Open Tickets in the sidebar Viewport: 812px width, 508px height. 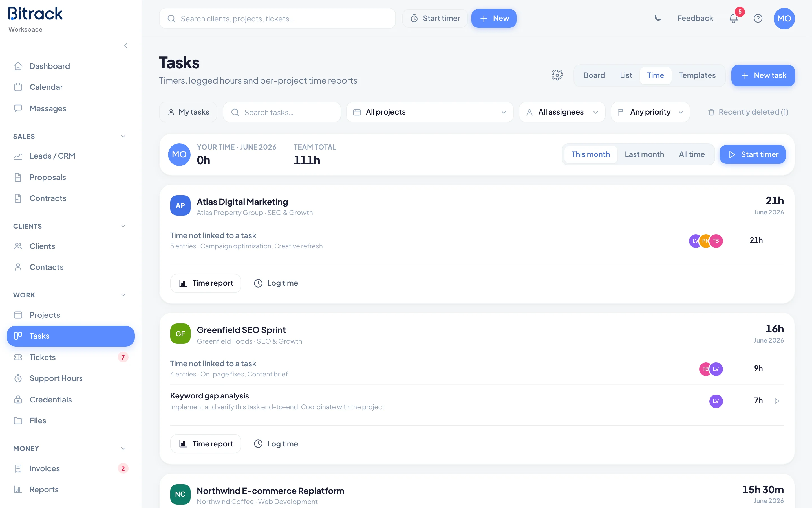[71, 357]
